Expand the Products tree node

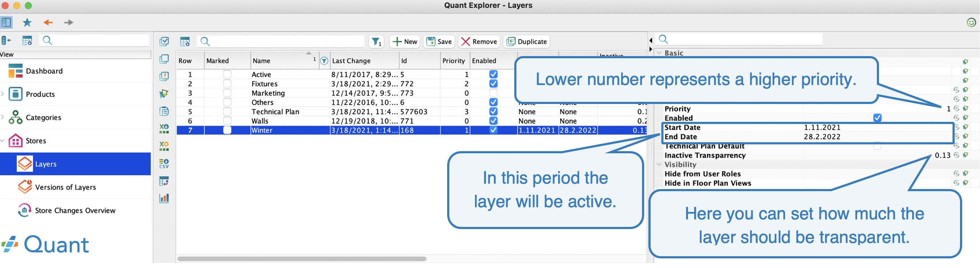[2, 94]
